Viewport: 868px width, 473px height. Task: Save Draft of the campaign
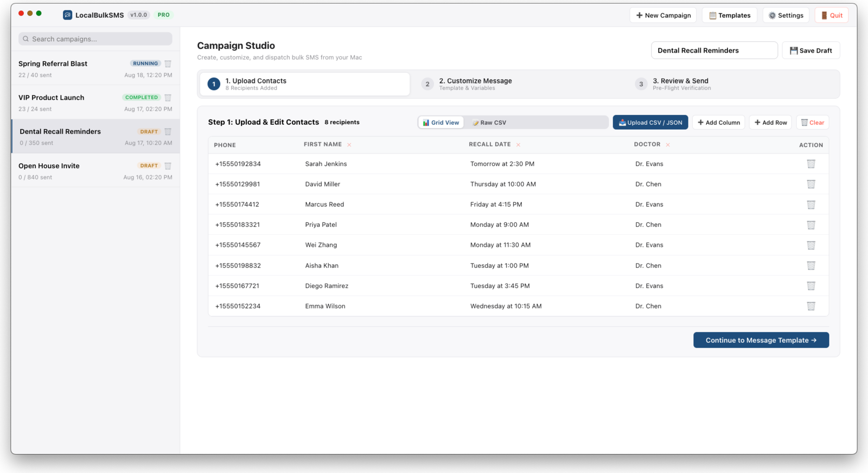[811, 50]
